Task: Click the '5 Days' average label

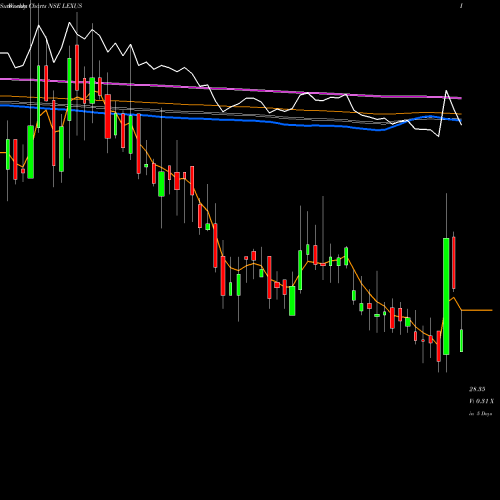Action: (480, 414)
